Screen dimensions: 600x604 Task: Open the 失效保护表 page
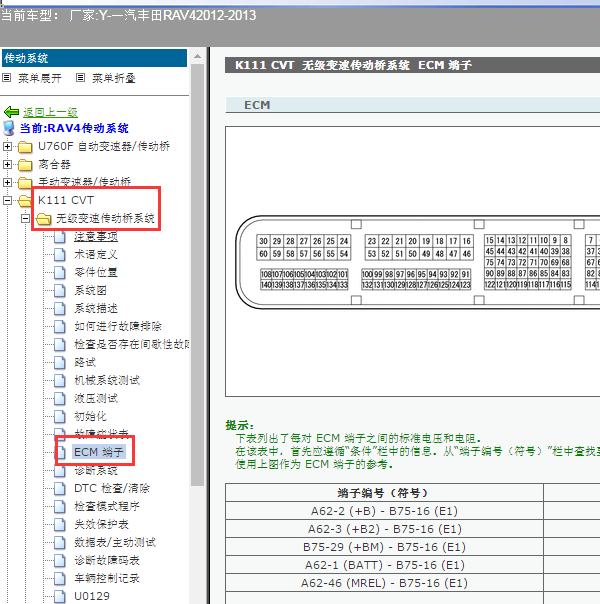(101, 524)
